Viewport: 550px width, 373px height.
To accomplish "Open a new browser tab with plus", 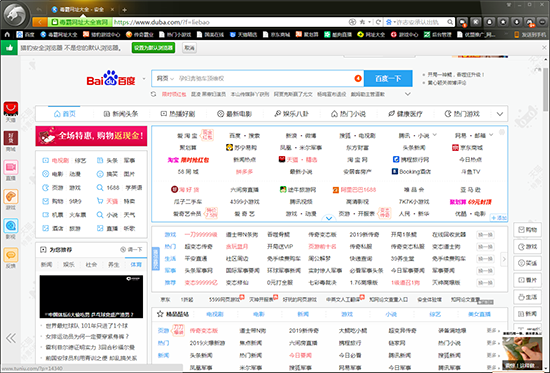I will tap(125, 10).
